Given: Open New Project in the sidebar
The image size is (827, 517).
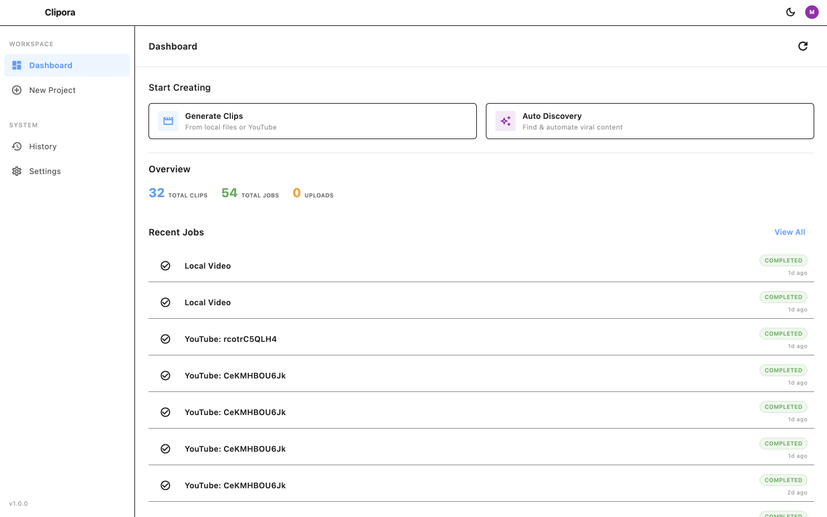Looking at the screenshot, I should 67,90.
